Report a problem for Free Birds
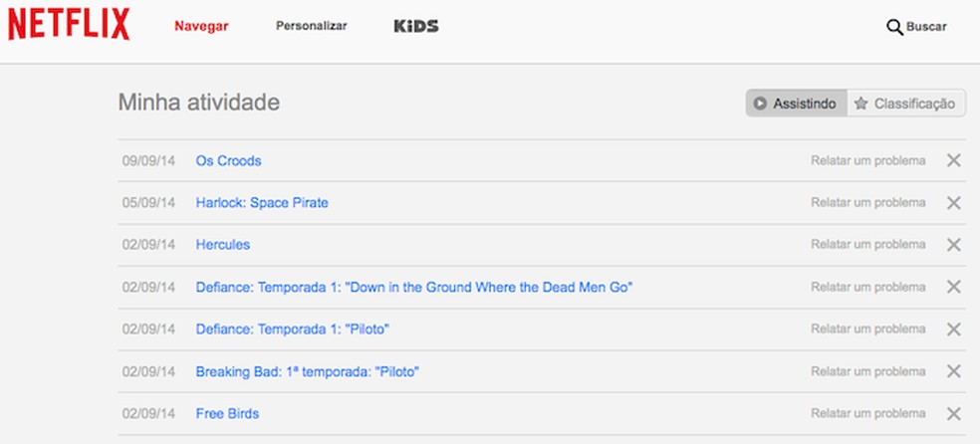Image resolution: width=980 pixels, height=444 pixels. 867,414
